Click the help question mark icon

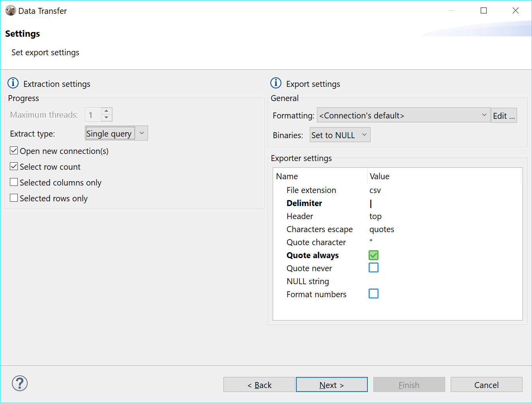[20, 383]
